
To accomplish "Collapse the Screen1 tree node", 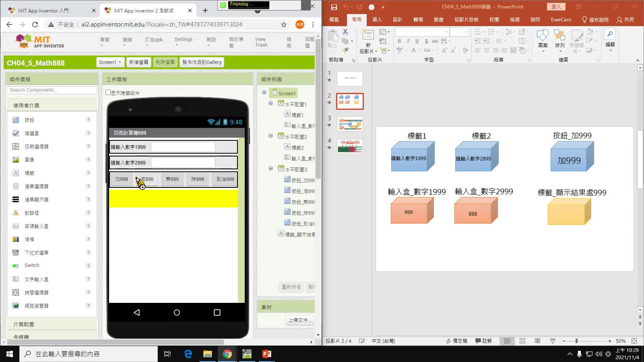I will pos(264,93).
